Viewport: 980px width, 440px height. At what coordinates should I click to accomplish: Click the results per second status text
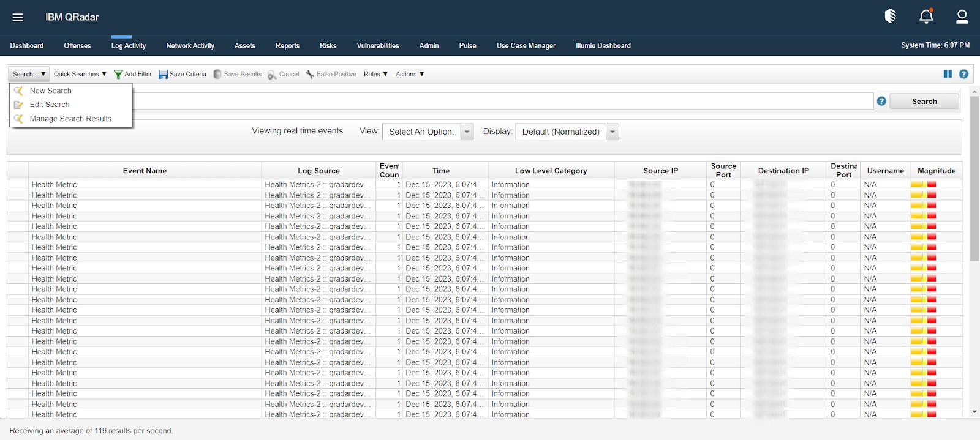91,431
